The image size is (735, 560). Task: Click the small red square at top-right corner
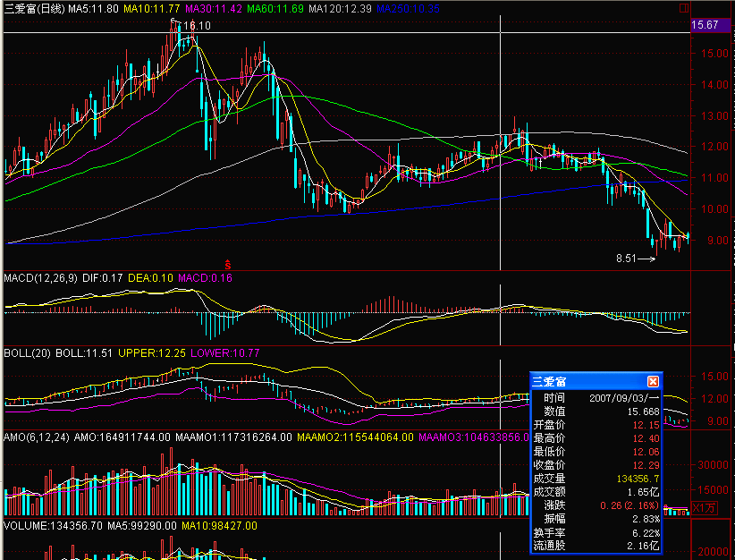(x=684, y=8)
